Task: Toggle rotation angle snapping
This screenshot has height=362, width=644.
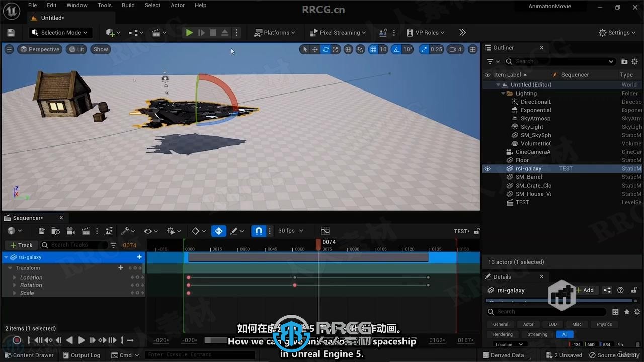Action: point(396,49)
